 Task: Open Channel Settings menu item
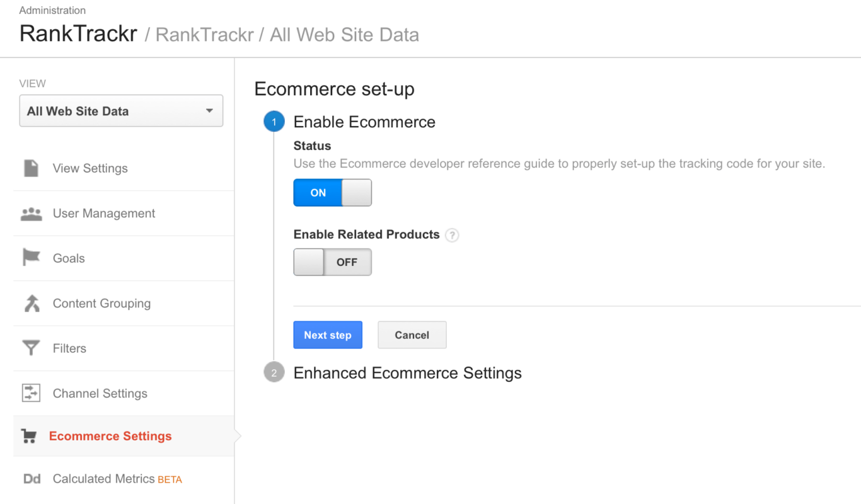click(x=124, y=393)
